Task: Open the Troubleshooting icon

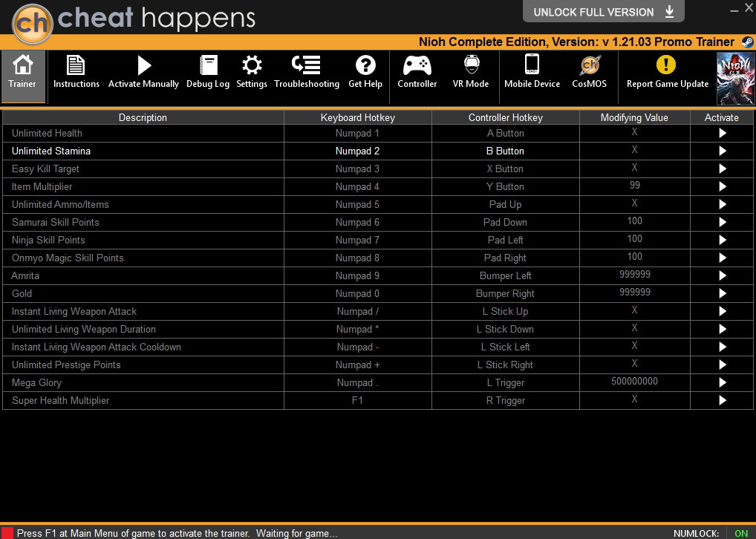Action: click(x=306, y=65)
